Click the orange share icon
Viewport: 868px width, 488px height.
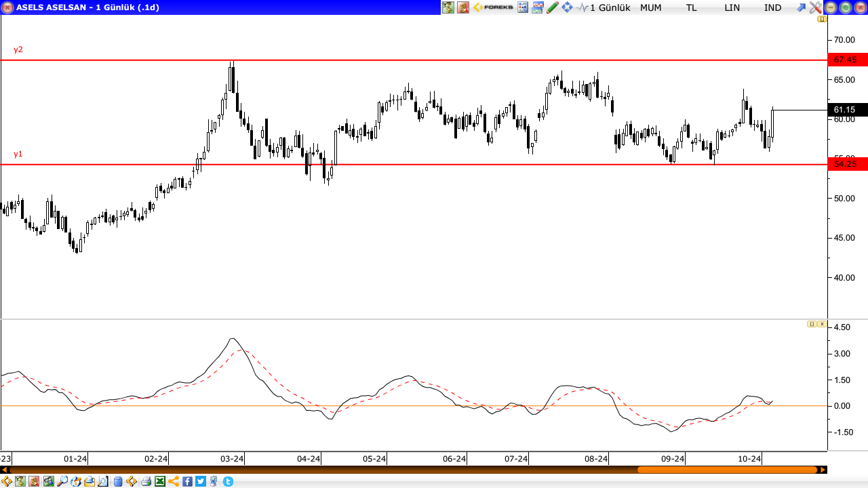(x=174, y=481)
